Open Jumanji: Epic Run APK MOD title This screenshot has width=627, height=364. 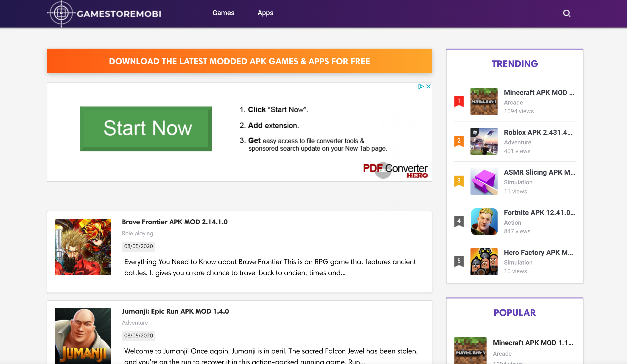coord(175,311)
